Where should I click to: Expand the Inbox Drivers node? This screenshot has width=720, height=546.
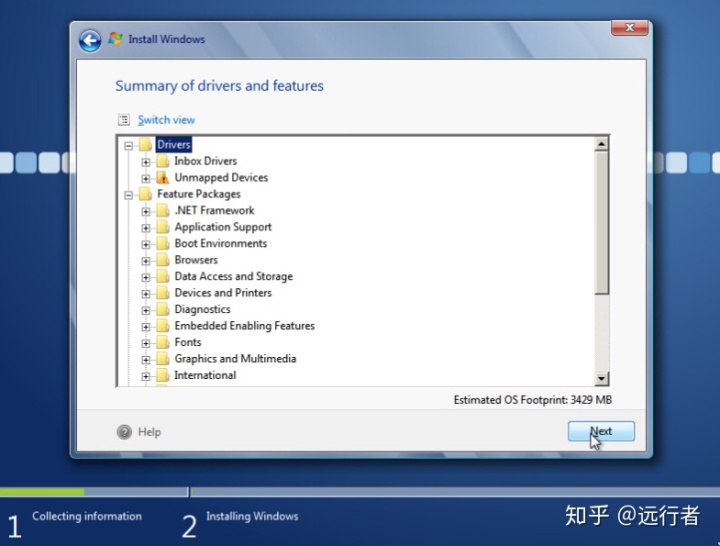(146, 162)
